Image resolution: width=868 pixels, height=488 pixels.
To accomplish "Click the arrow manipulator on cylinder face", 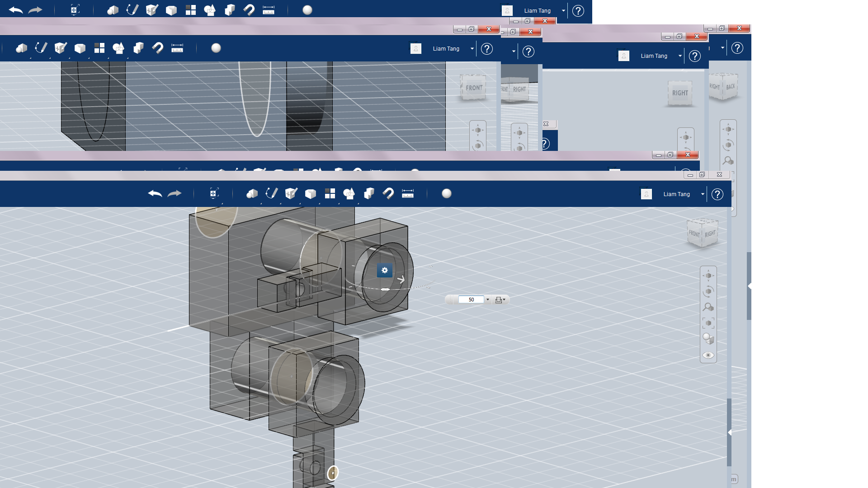I will click(x=401, y=280).
